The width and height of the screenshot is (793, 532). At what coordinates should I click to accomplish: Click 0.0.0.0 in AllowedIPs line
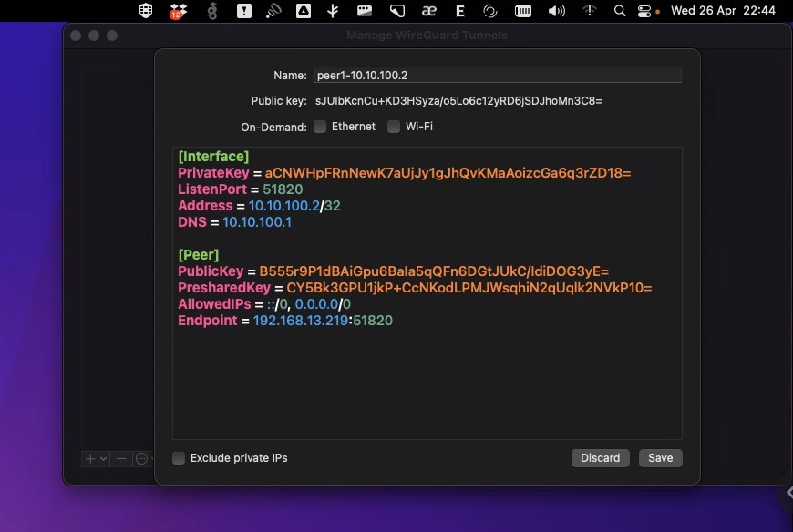tap(316, 303)
